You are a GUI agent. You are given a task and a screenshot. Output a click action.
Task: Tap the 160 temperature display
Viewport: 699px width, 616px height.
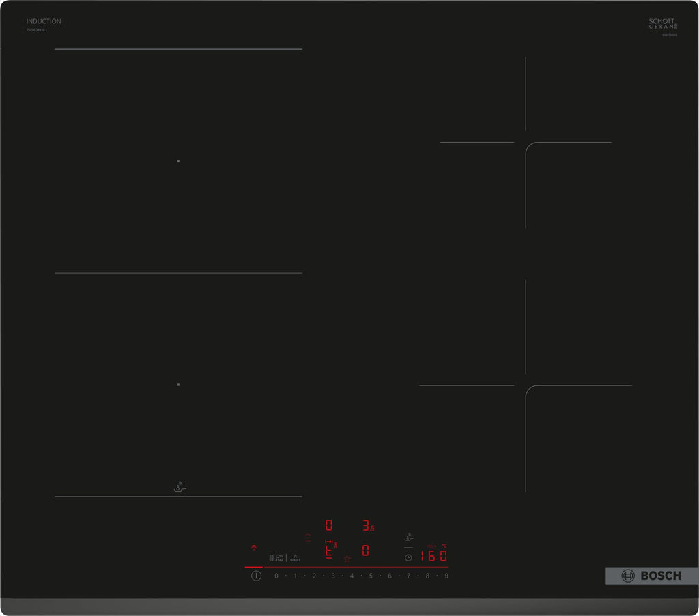pos(433,556)
